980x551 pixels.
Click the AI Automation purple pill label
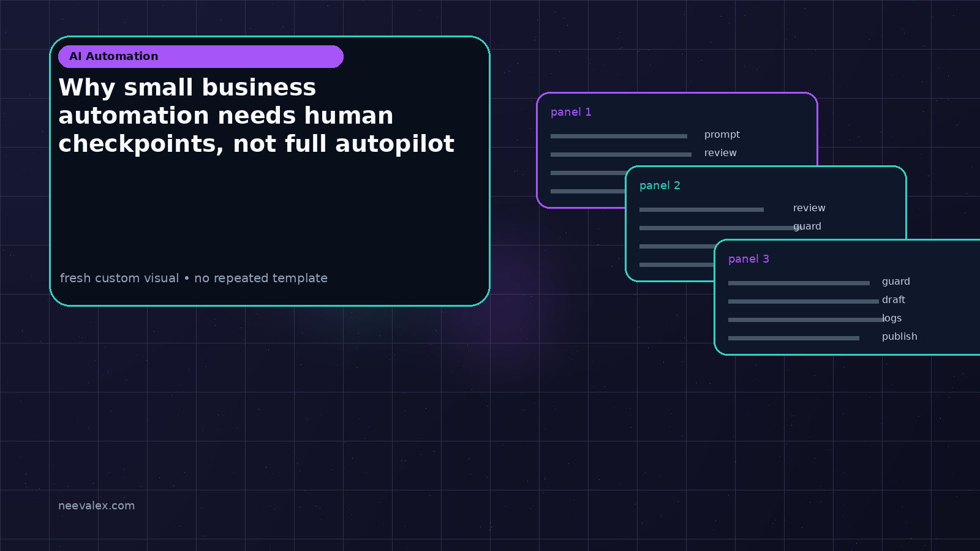pos(201,56)
